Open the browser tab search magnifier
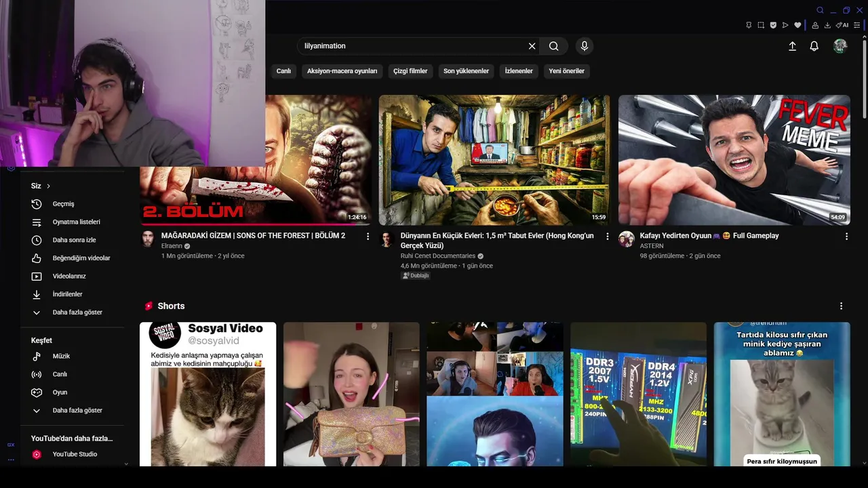 820,10
